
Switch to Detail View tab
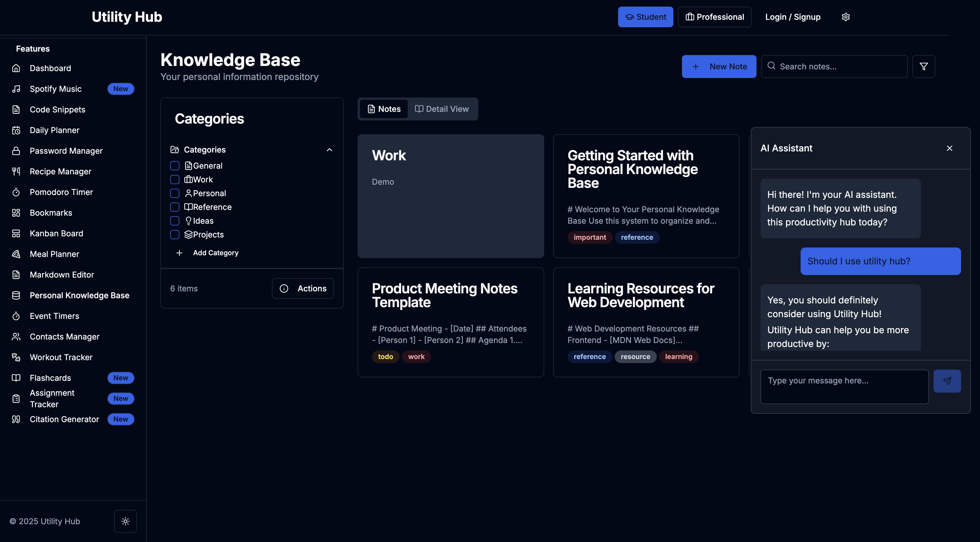(x=442, y=109)
